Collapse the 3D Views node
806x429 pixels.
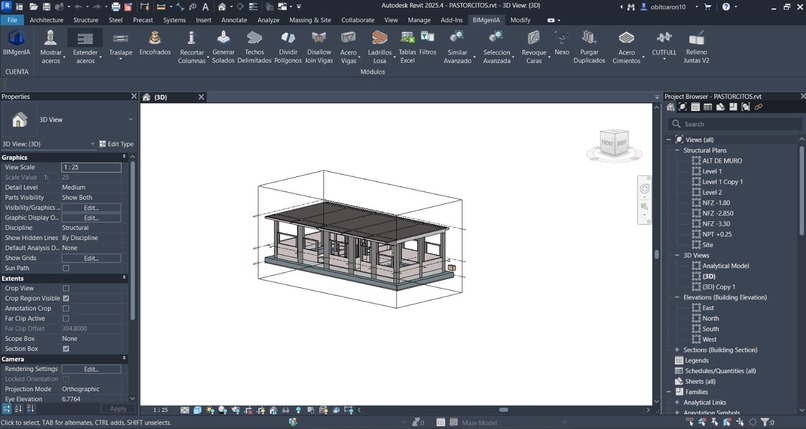[677, 255]
